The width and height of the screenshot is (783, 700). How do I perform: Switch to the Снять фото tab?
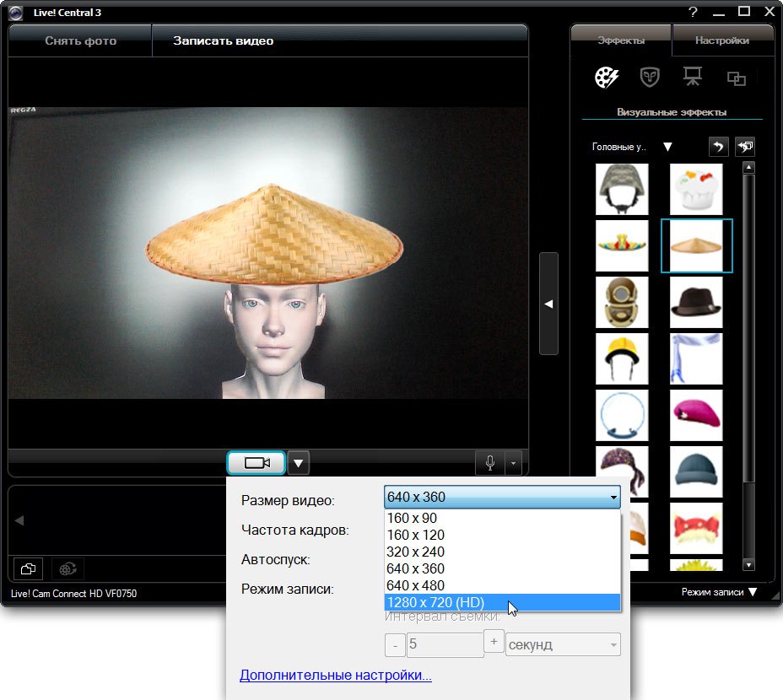pyautogui.click(x=80, y=40)
